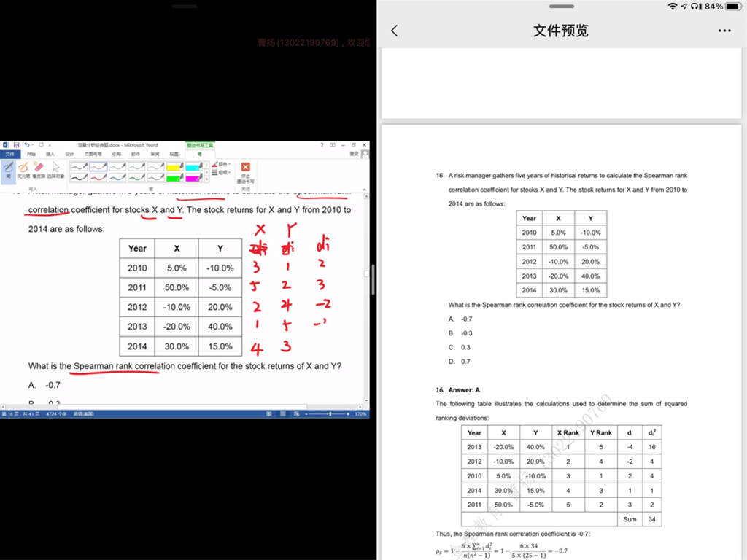Pick the thin green pen style
Viewport: 747px width, 560px height.
point(136,166)
